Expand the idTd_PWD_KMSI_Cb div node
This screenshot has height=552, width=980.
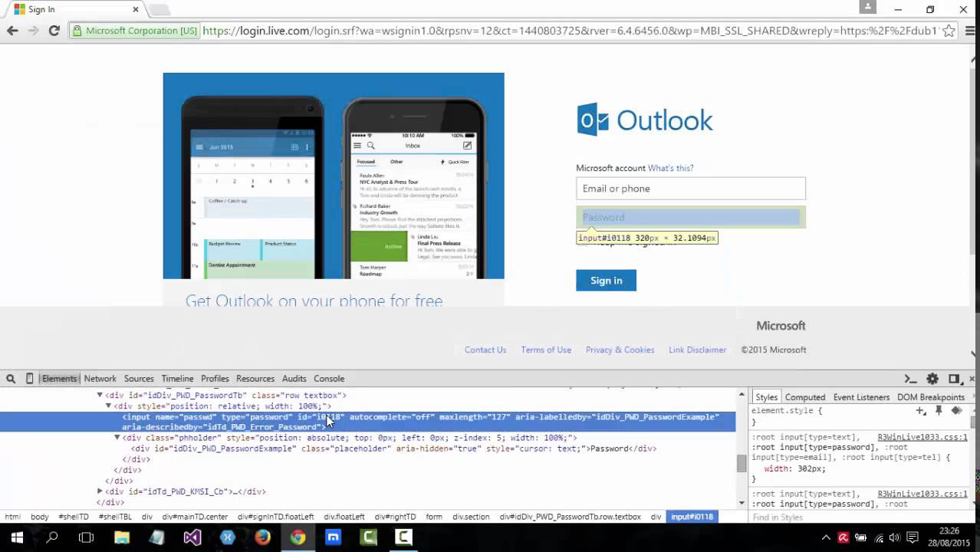click(x=100, y=491)
